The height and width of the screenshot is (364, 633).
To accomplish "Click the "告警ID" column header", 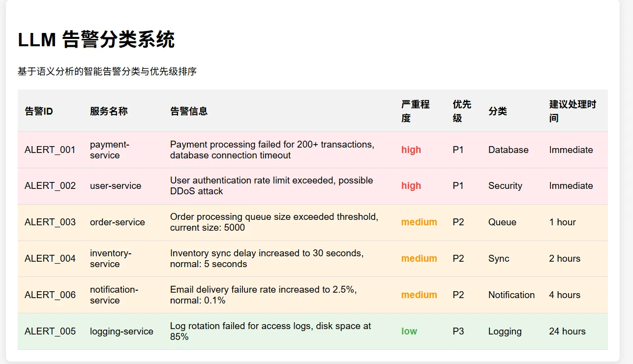I will 39,111.
